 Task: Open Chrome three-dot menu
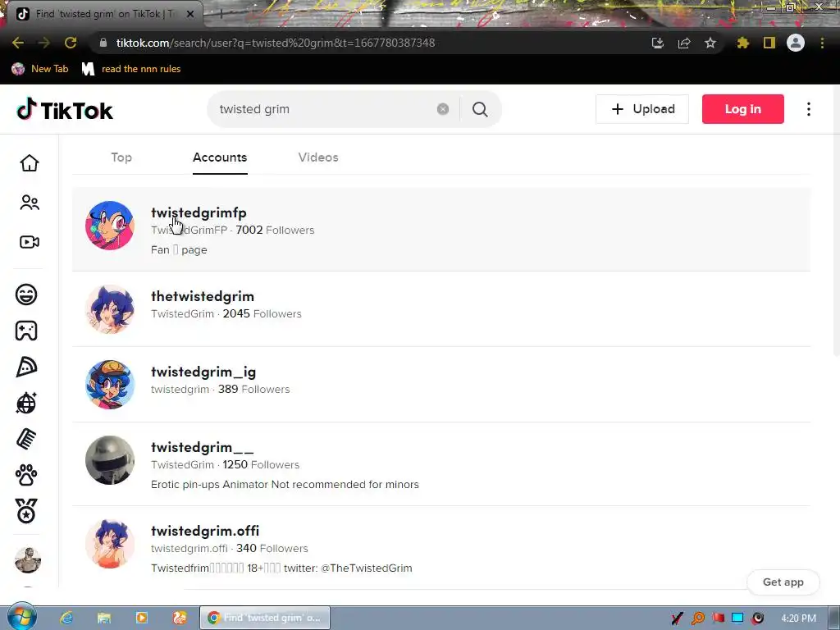pos(822,43)
